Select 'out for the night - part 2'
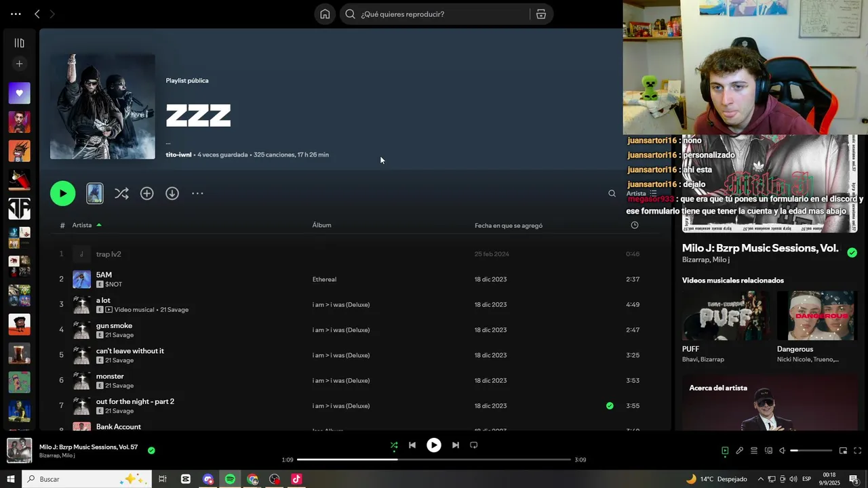Screen dimensions: 868x488 [135, 401]
